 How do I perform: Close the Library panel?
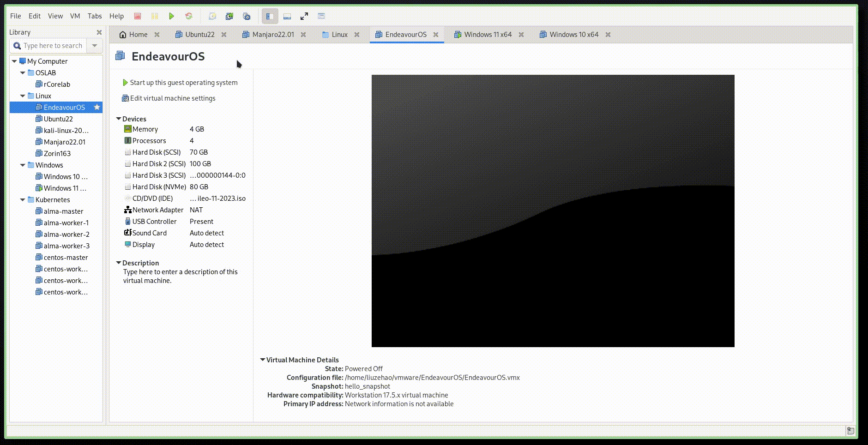(99, 32)
